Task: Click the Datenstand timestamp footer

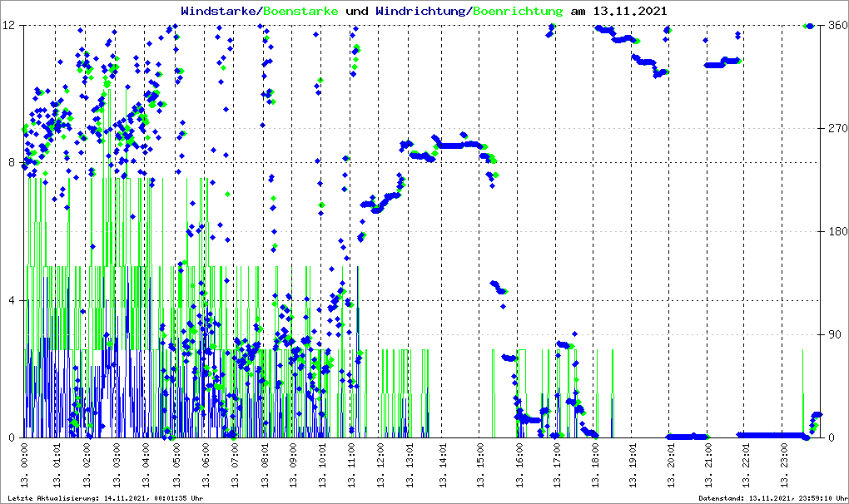Action: tap(772, 498)
